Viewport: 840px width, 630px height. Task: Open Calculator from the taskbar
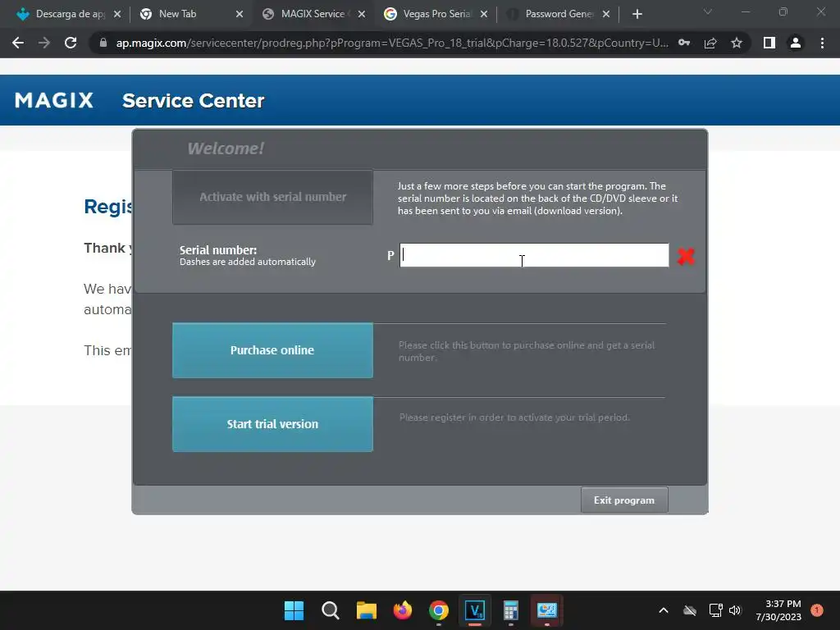pos(511,610)
